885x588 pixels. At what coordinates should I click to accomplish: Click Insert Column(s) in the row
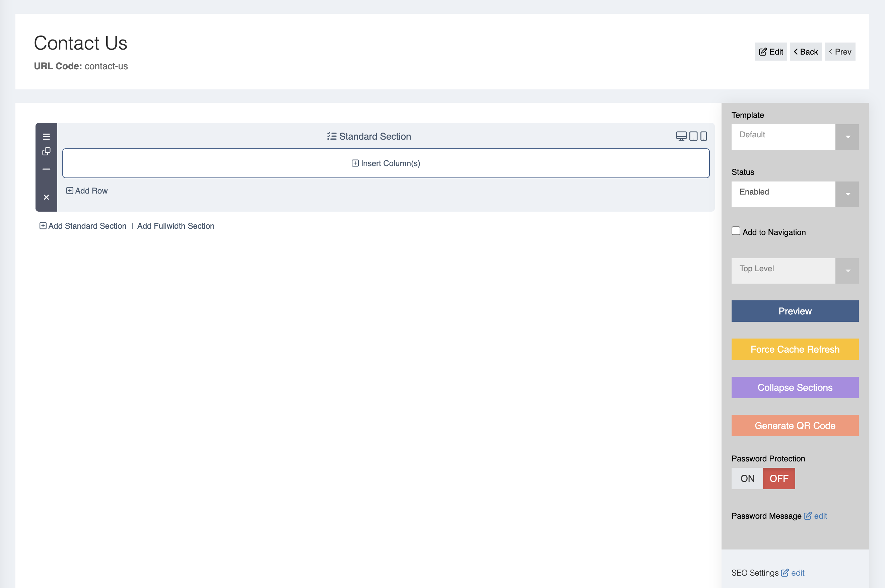pyautogui.click(x=386, y=163)
